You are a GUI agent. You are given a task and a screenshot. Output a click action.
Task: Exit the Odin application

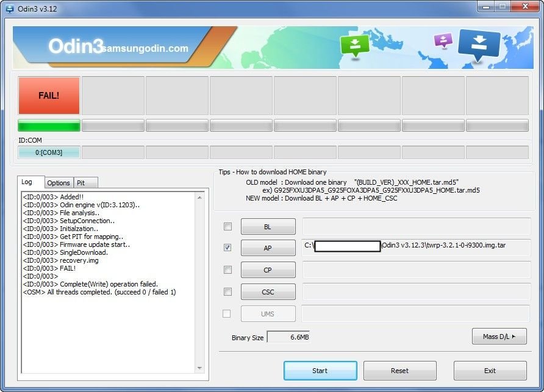tap(490, 371)
